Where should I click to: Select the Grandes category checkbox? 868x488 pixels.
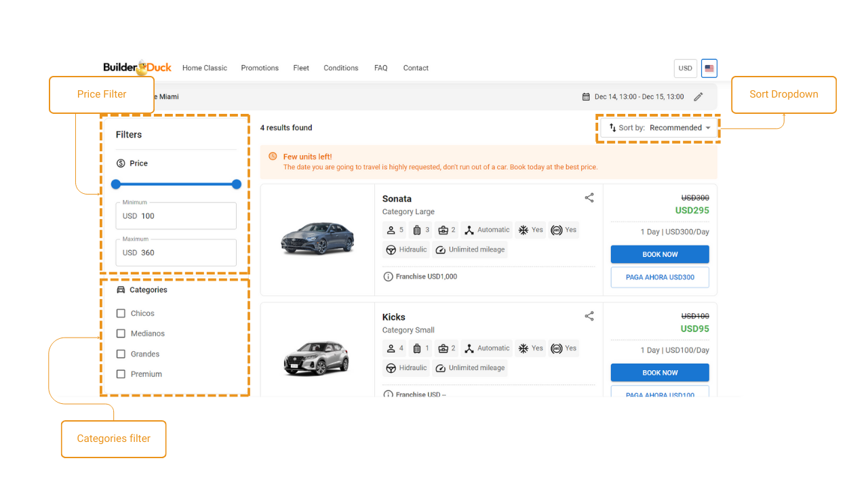tap(121, 354)
